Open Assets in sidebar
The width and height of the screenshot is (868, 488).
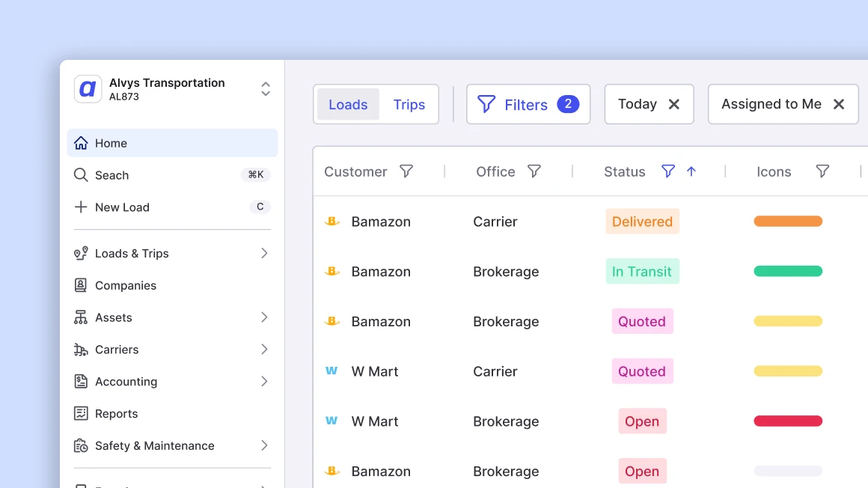[x=172, y=317]
